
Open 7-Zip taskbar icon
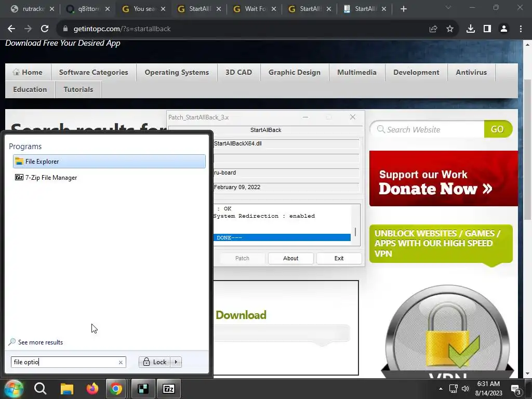coord(169,389)
